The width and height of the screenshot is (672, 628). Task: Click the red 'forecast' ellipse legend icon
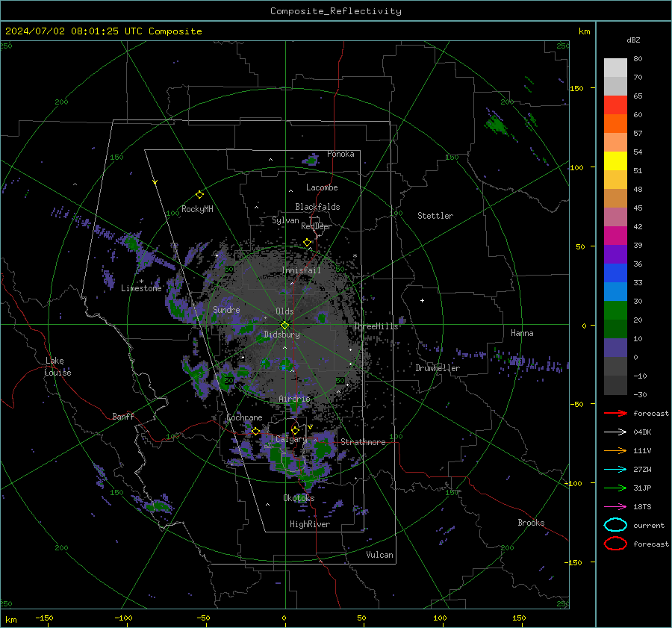click(x=615, y=544)
